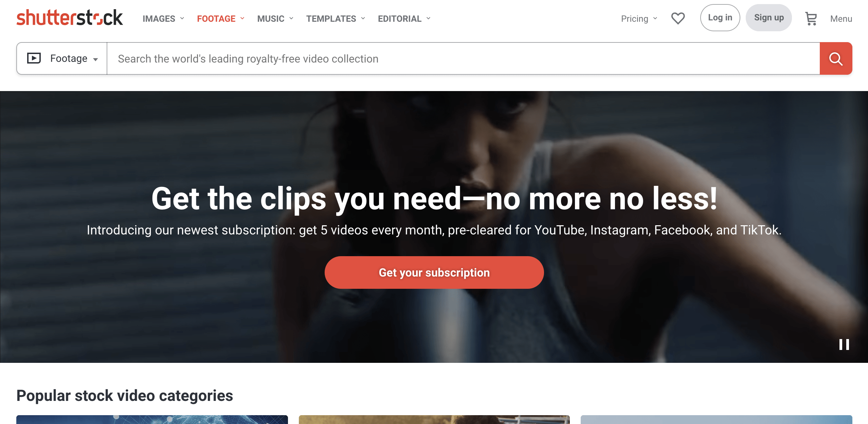Open the shopping cart
Viewport: 868px width, 424px height.
click(811, 18)
